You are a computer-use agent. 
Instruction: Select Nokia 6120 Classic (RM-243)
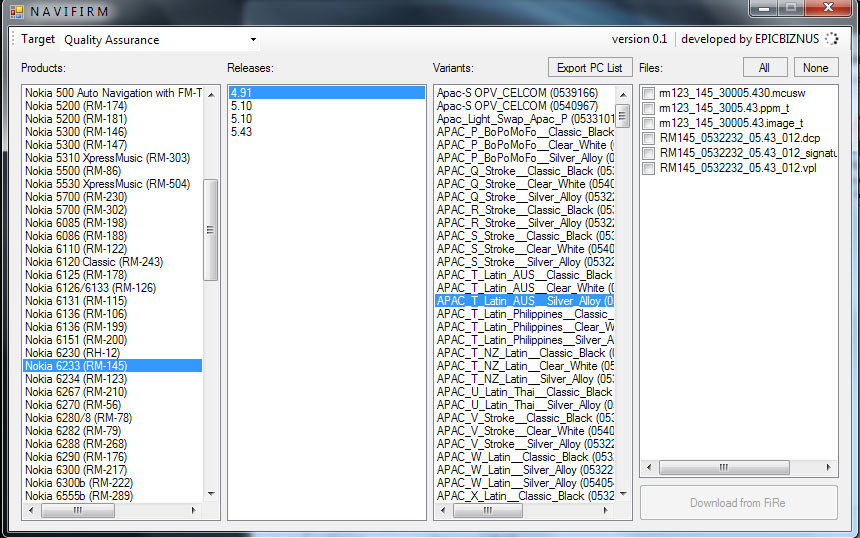[x=112, y=262]
